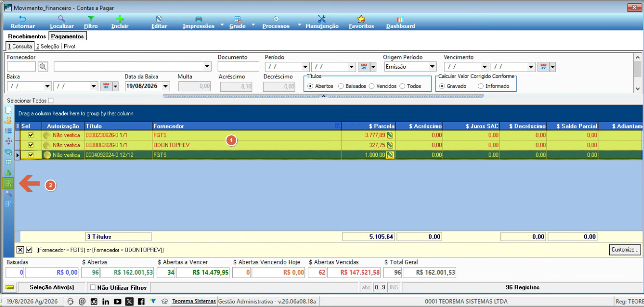This screenshot has width=644, height=307.
Task: Open the Pivot tab
Action: point(70,46)
